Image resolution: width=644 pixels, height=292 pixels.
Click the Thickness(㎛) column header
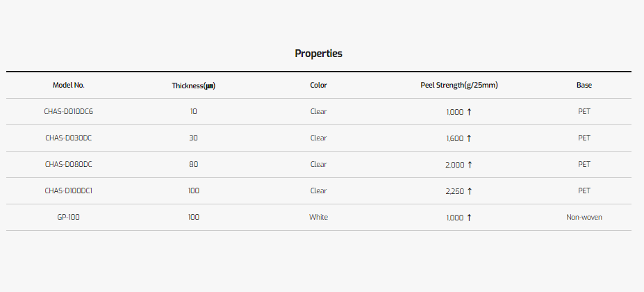193,86
